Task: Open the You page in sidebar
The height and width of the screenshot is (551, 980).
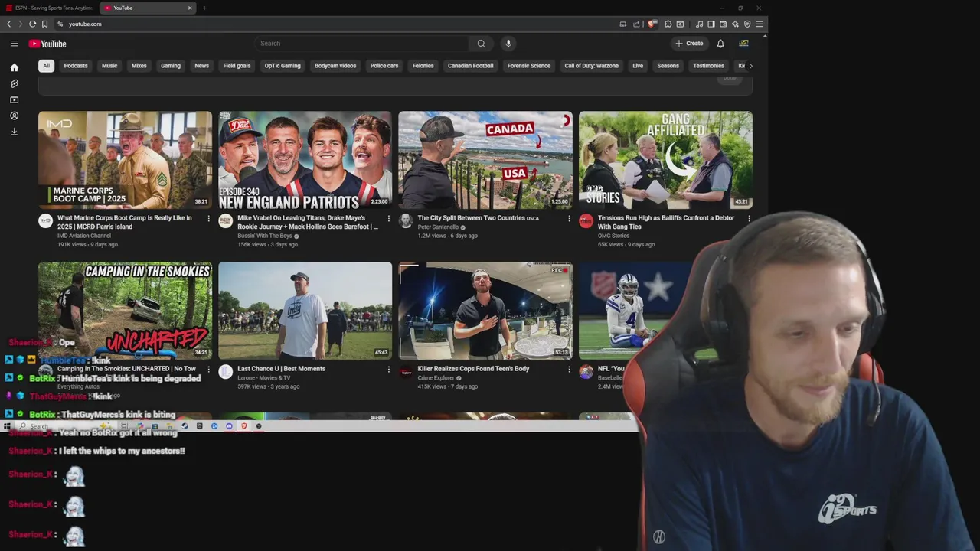Action: click(x=14, y=116)
